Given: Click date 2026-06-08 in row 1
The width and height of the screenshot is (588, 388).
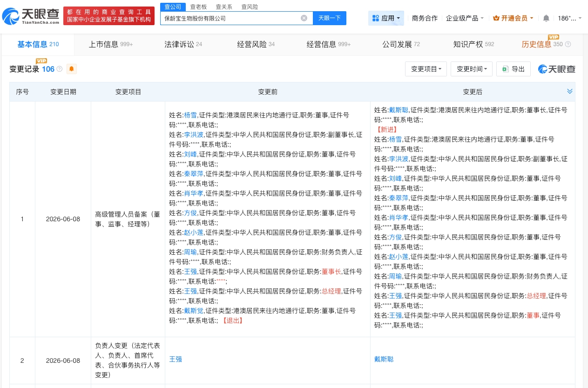Looking at the screenshot, I should [x=63, y=219].
